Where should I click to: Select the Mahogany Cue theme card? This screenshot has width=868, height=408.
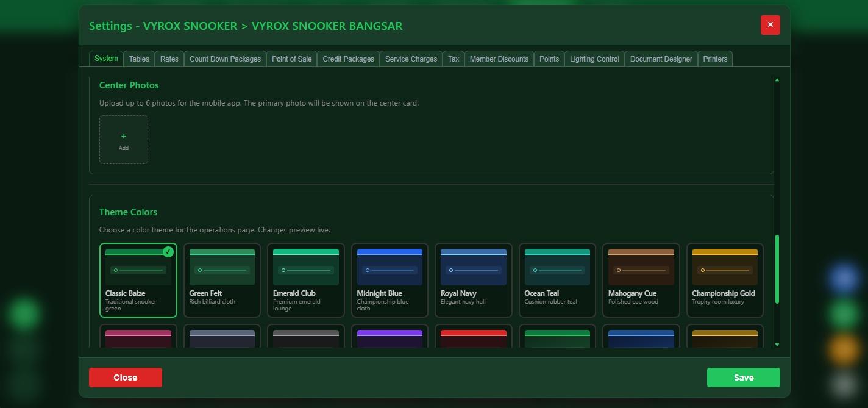(x=641, y=281)
